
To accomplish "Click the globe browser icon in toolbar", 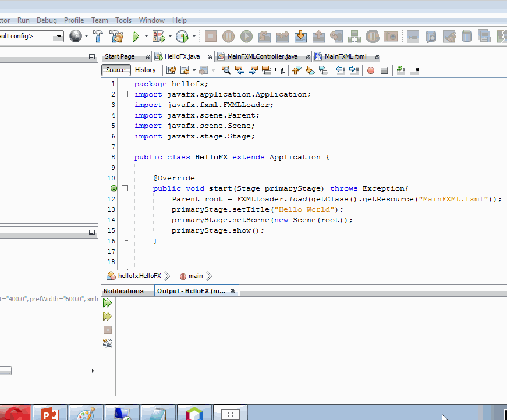I will (76, 36).
